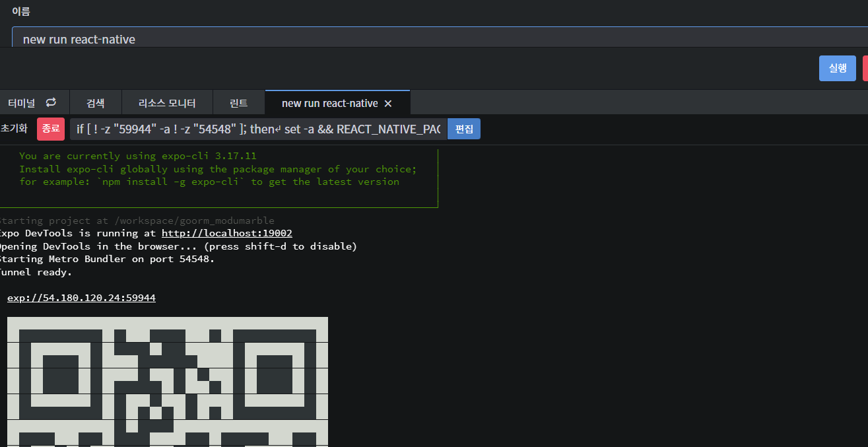This screenshot has height=447, width=868.
Task: Close the 'new run react-native' tab
Action: pos(388,104)
